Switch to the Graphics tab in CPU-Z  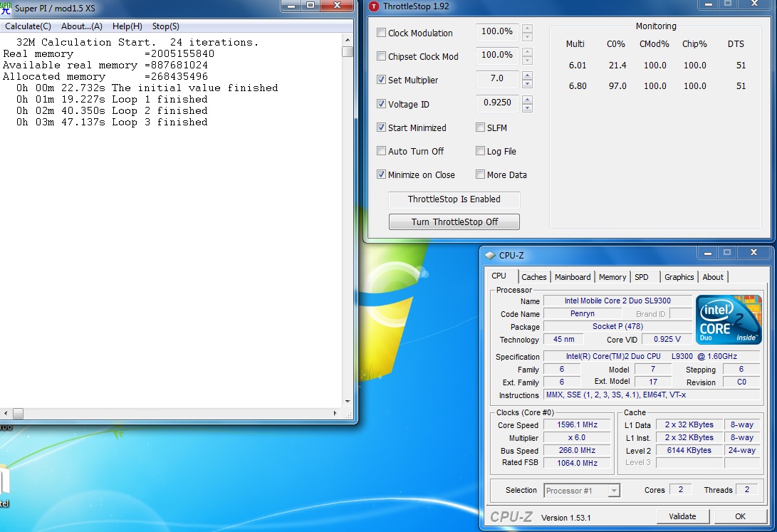pos(679,277)
